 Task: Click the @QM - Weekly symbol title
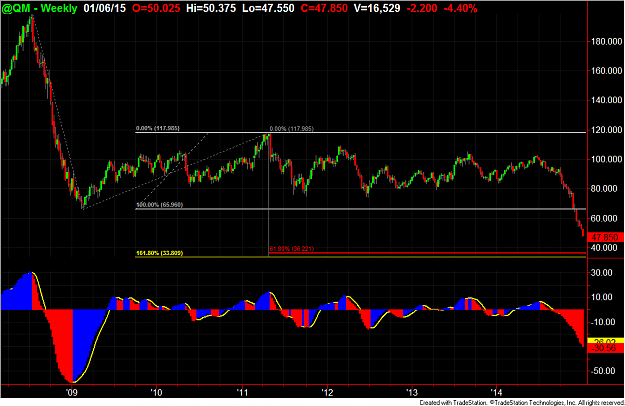tap(39, 8)
